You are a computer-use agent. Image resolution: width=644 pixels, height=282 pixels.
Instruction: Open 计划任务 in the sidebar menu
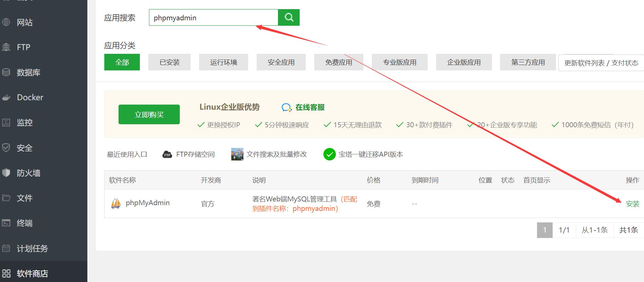tap(33, 248)
